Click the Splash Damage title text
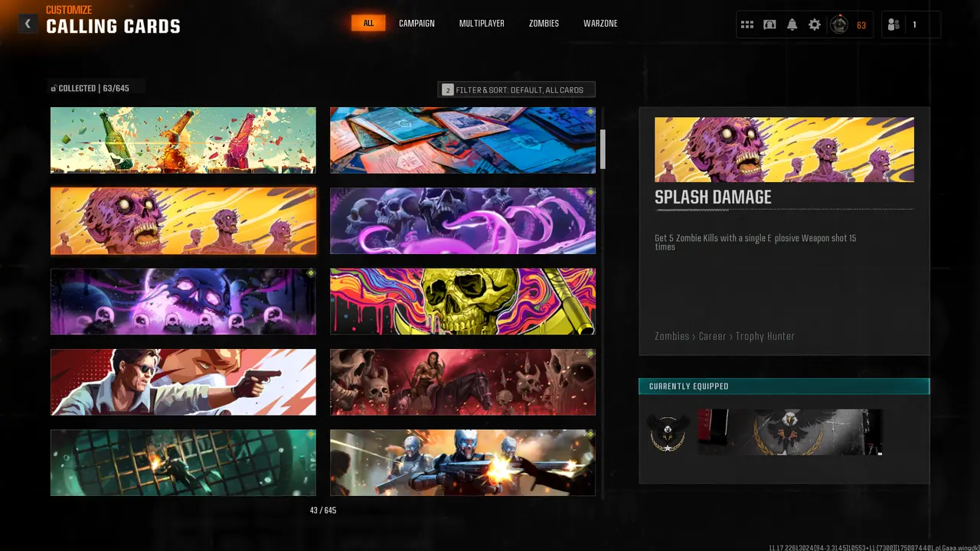The height and width of the screenshot is (551, 980). pos(713,197)
